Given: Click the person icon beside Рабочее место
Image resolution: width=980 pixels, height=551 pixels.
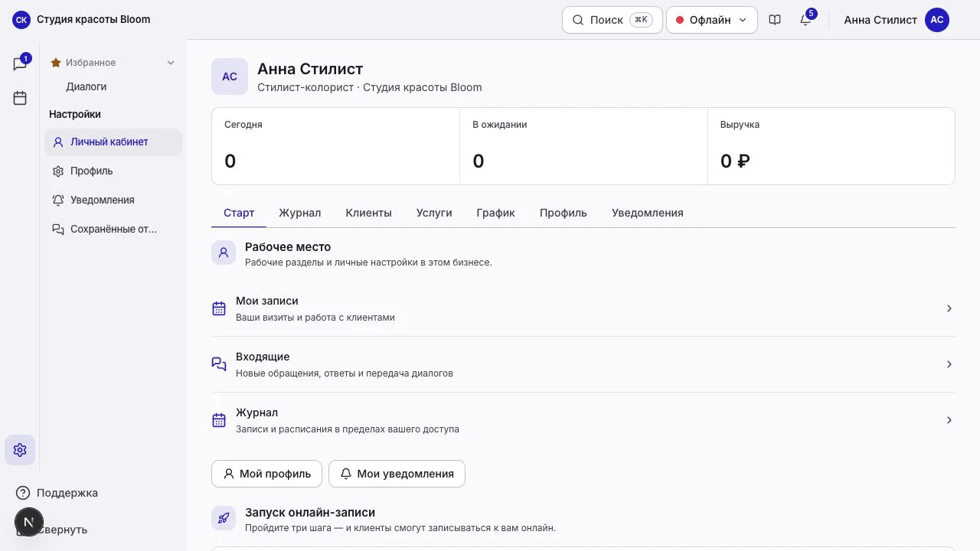Looking at the screenshot, I should tap(224, 253).
